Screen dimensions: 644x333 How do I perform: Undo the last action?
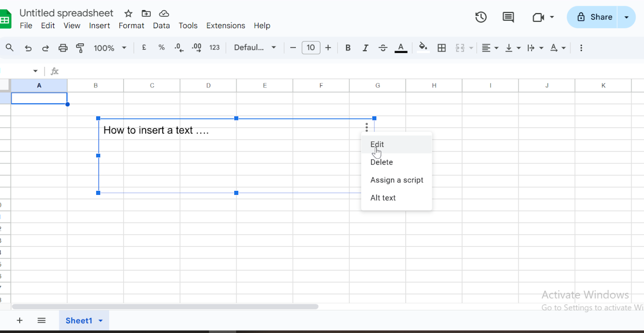tap(28, 48)
